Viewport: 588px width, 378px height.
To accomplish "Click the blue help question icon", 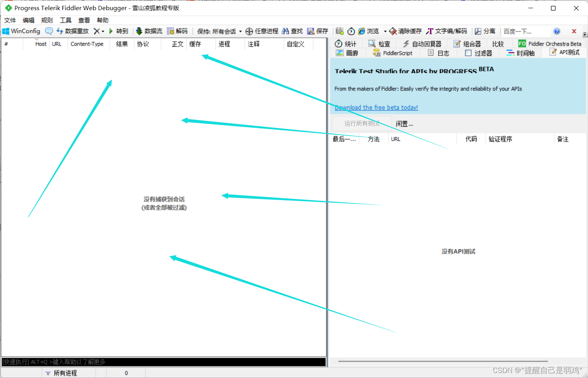I will click(x=557, y=31).
